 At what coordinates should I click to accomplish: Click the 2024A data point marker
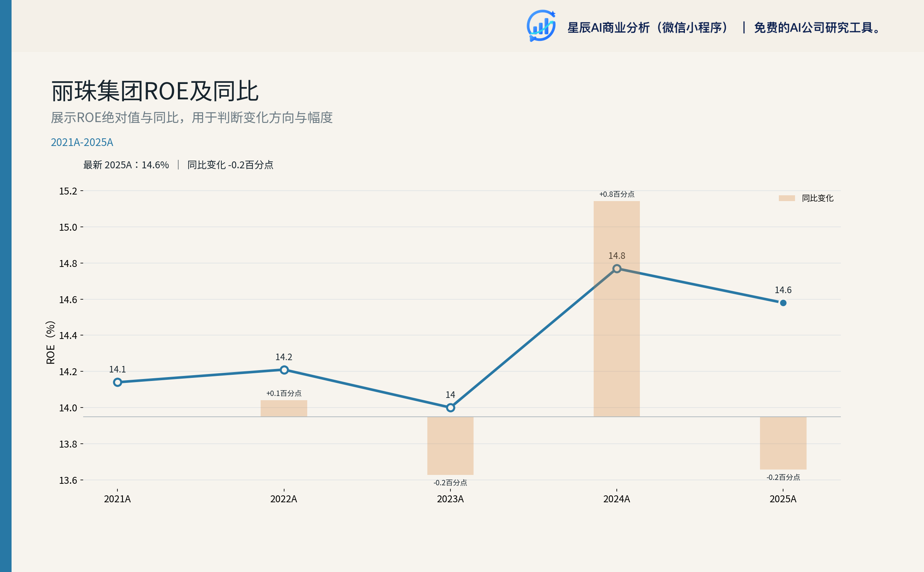(617, 268)
